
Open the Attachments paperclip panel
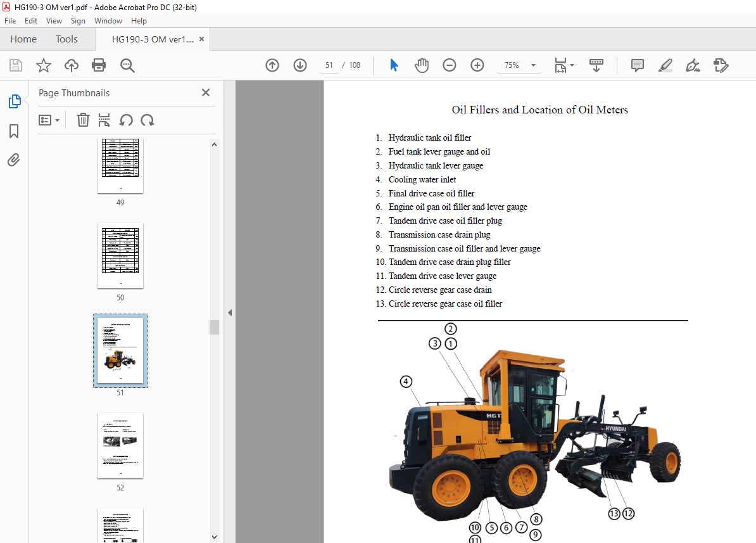(x=14, y=160)
